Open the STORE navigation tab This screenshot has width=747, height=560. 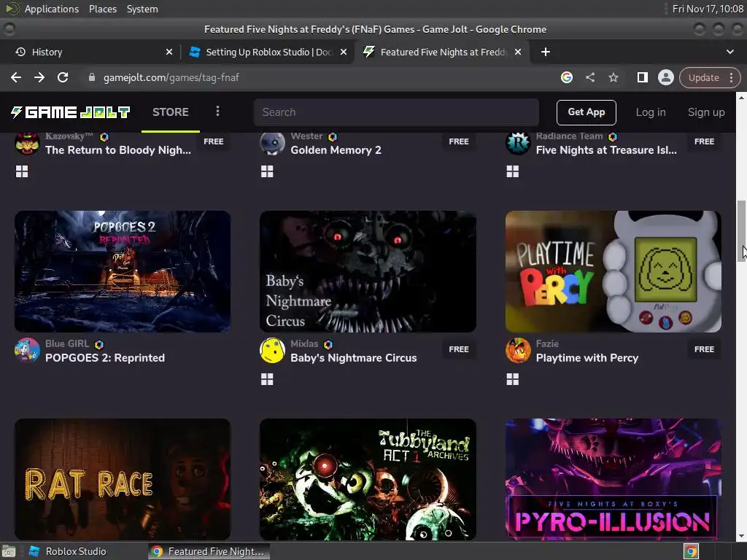click(x=171, y=112)
